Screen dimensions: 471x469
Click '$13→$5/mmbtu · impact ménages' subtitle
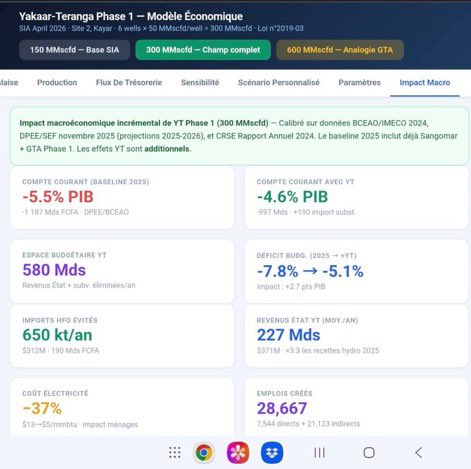80,424
